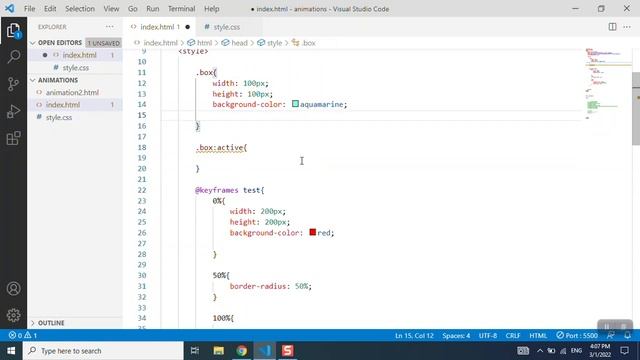This screenshot has width=640, height=360.
Task: Click the Windows Start button
Action: click(11, 351)
